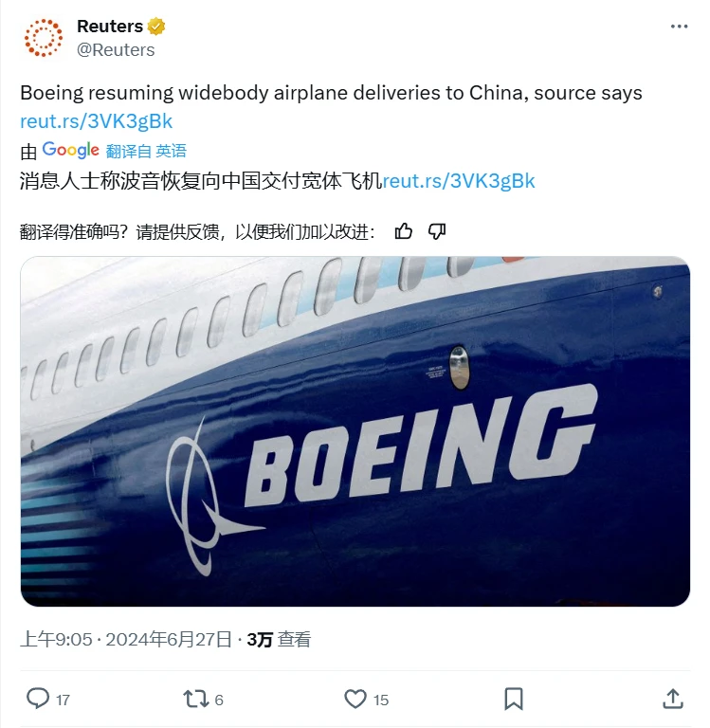The height and width of the screenshot is (728, 710).
Task: Click the share upload icon
Action: coord(672,699)
